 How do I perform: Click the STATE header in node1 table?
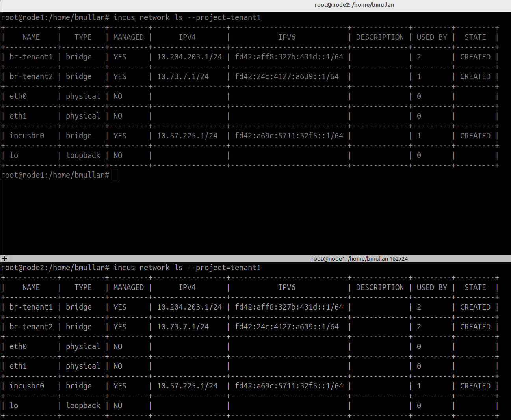(475, 37)
